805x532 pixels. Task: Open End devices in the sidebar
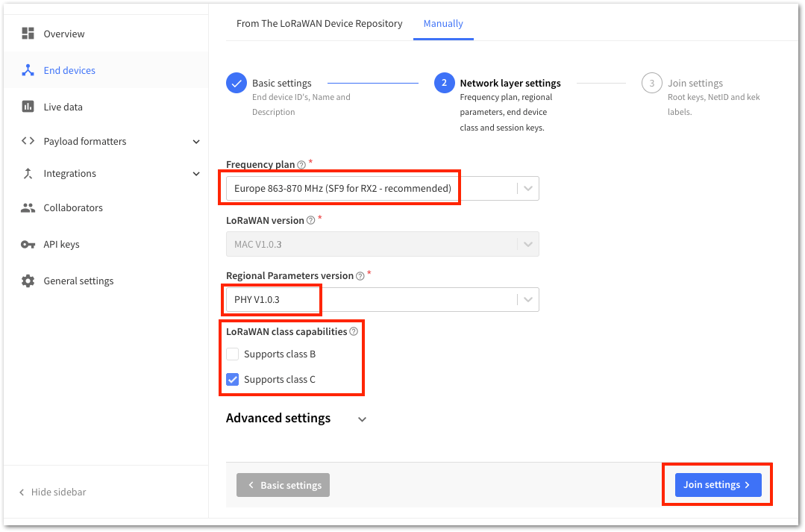106,70
